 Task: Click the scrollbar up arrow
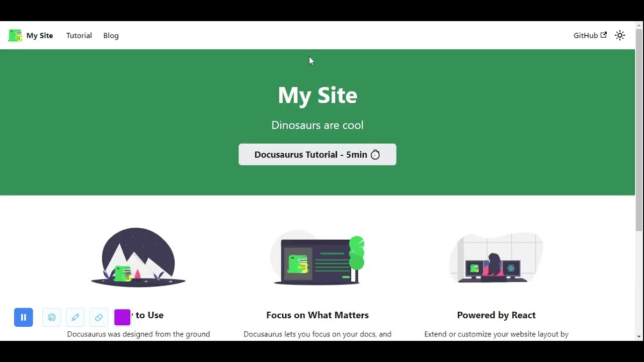pos(639,25)
